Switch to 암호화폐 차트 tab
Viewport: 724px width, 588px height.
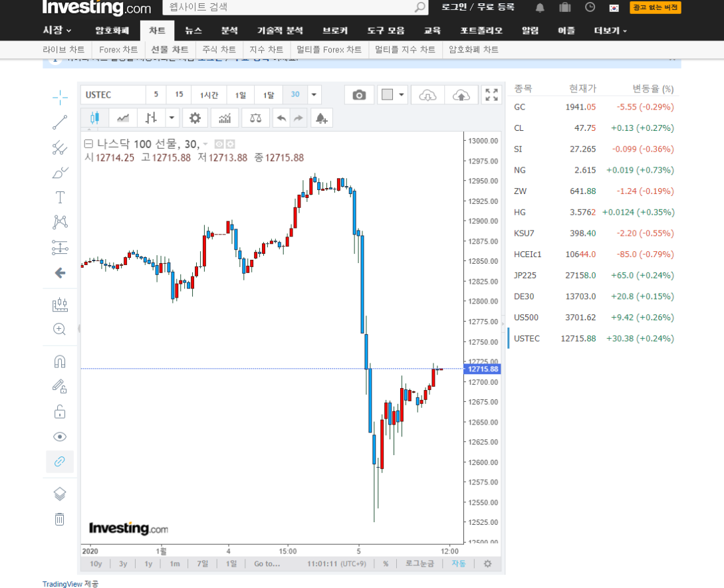point(474,49)
